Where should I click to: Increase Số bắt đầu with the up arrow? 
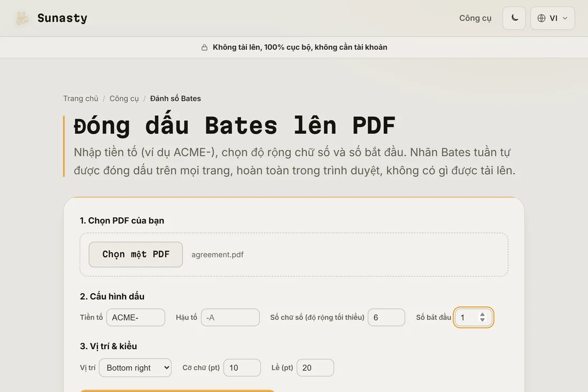483,314
